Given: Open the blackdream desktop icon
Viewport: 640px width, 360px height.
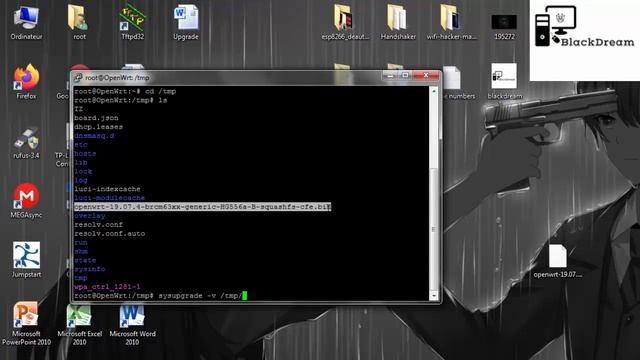Looking at the screenshot, I should point(504,82).
